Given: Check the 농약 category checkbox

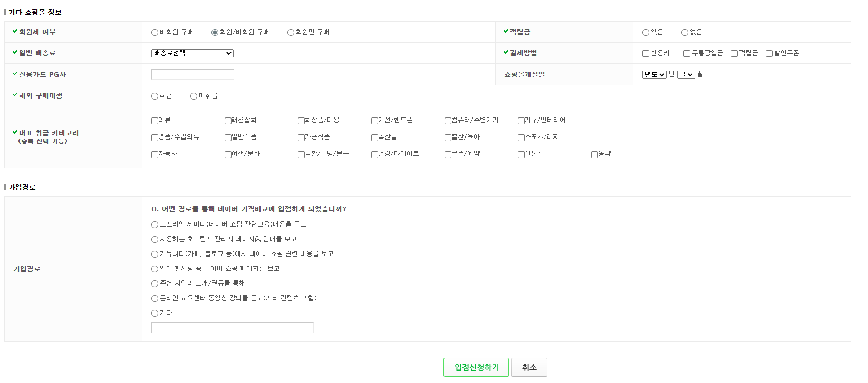Looking at the screenshot, I should click(x=594, y=155).
